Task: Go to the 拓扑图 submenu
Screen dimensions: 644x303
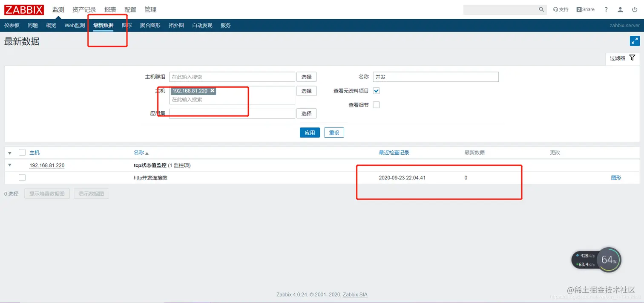Action: coord(176,26)
